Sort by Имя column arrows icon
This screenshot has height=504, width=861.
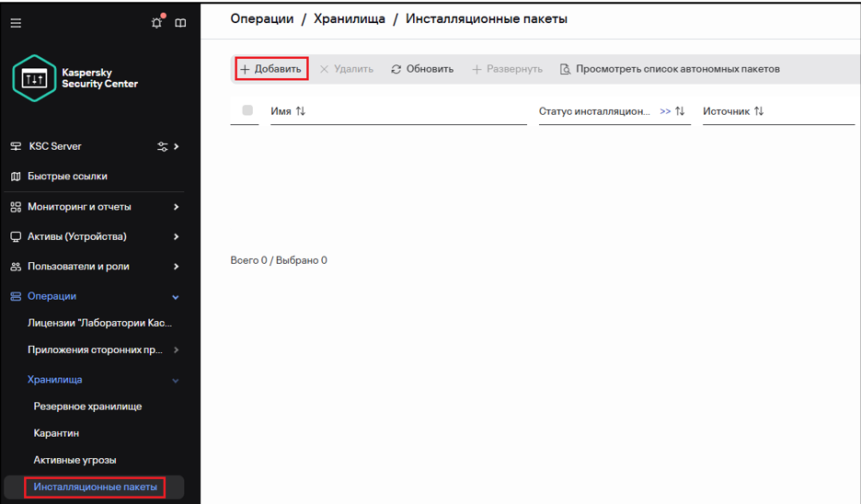click(301, 111)
